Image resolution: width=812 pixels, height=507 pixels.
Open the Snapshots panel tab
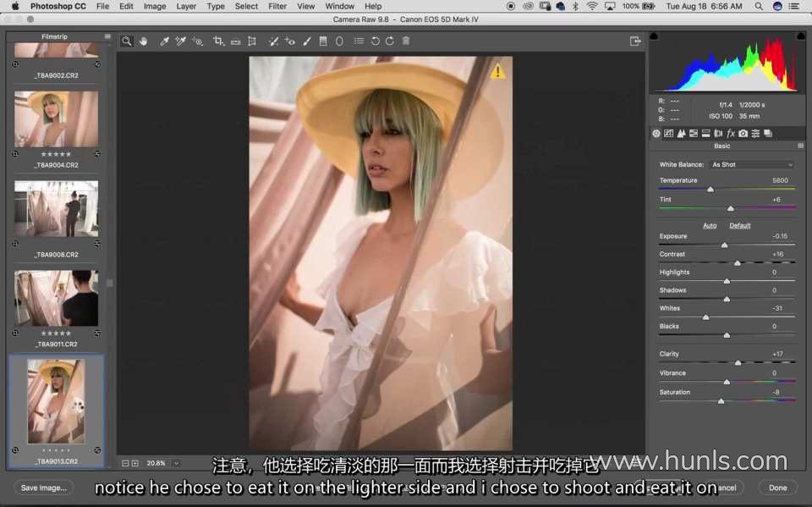pyautogui.click(x=768, y=134)
